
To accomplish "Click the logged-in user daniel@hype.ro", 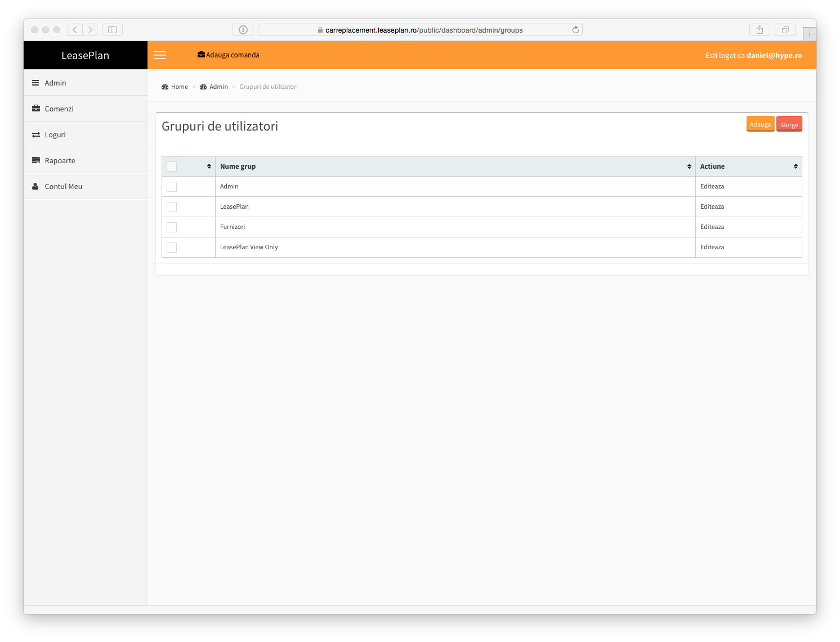I will [774, 55].
